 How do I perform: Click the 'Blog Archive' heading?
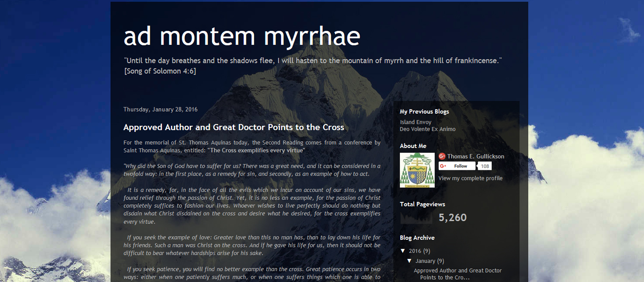(417, 238)
